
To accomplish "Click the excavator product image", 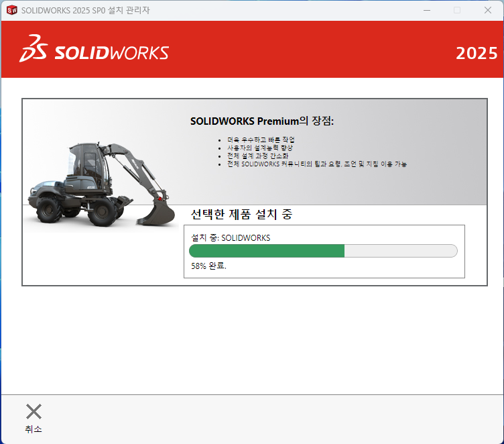I will coord(102,184).
